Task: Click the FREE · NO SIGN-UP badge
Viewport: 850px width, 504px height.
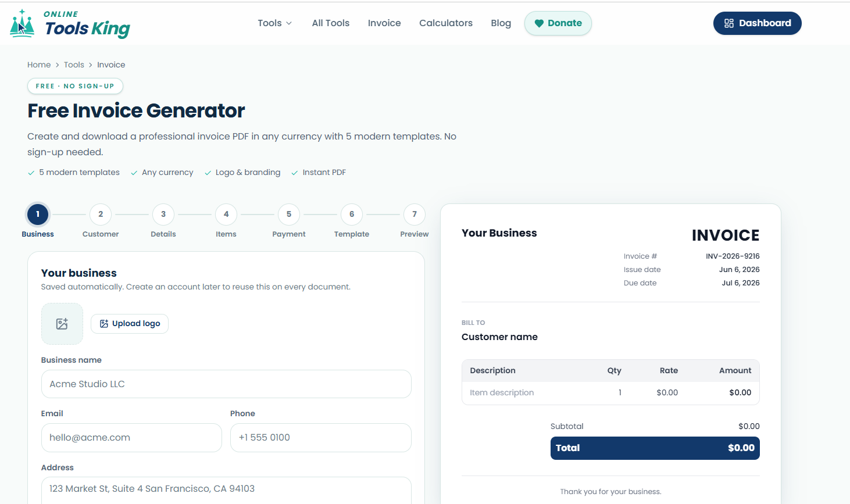Action: (75, 86)
